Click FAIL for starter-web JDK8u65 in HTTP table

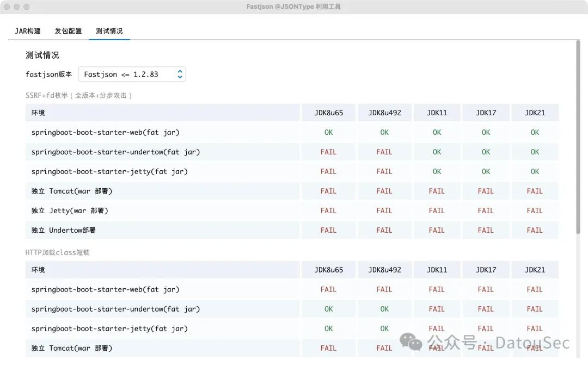(328, 289)
